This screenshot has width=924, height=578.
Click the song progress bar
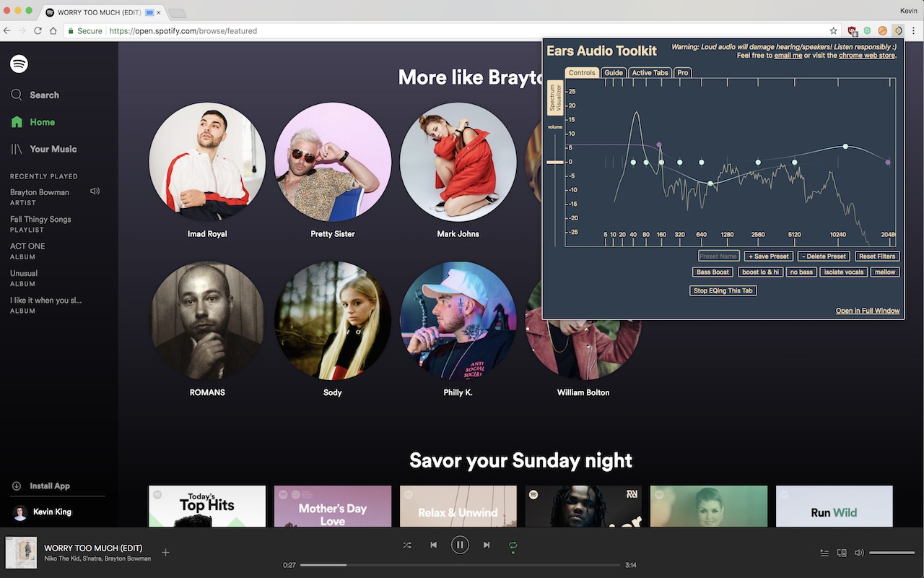(460, 565)
